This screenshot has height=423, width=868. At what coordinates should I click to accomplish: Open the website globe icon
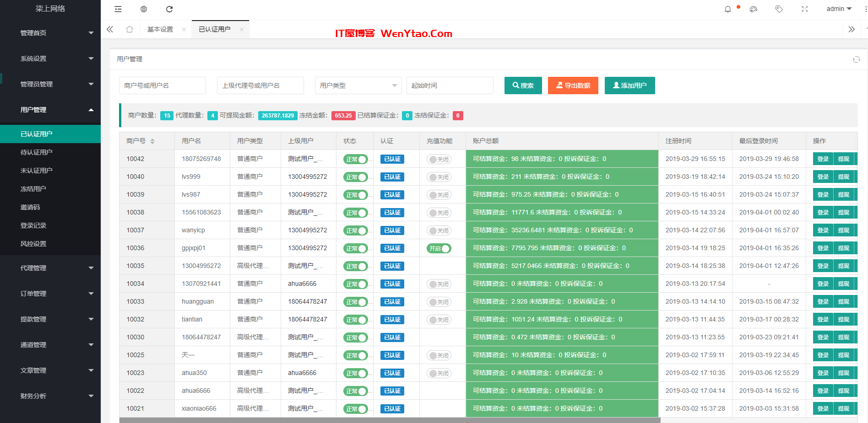click(x=144, y=9)
